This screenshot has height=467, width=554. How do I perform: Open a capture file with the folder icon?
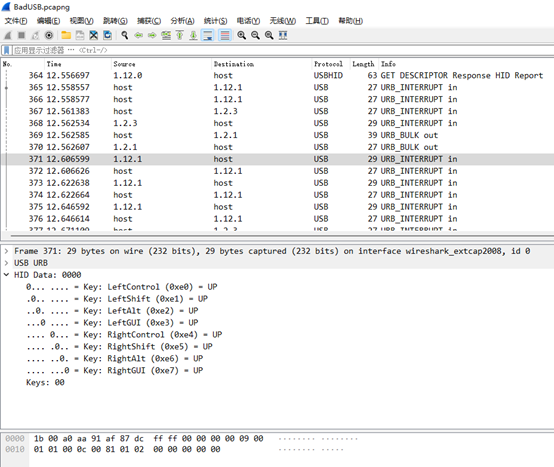click(66, 35)
